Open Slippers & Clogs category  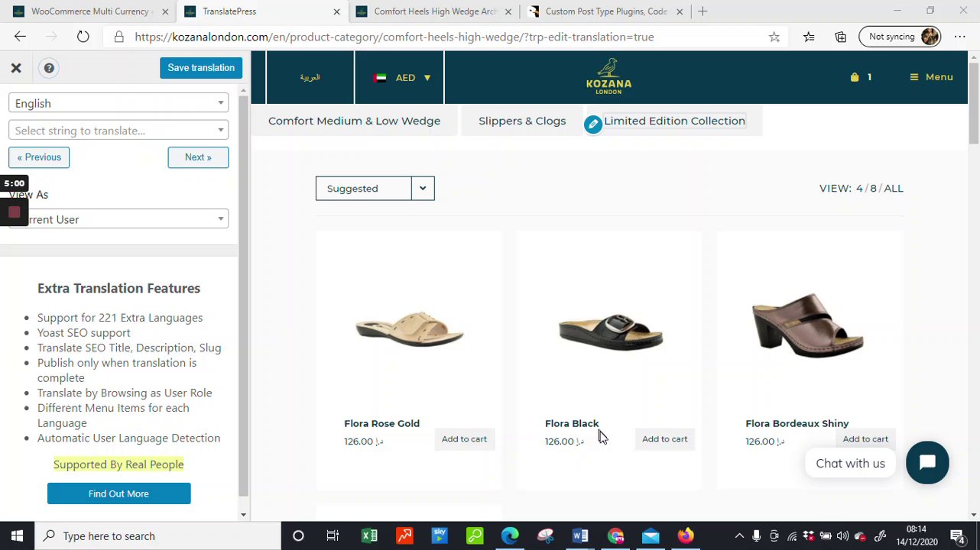(522, 121)
